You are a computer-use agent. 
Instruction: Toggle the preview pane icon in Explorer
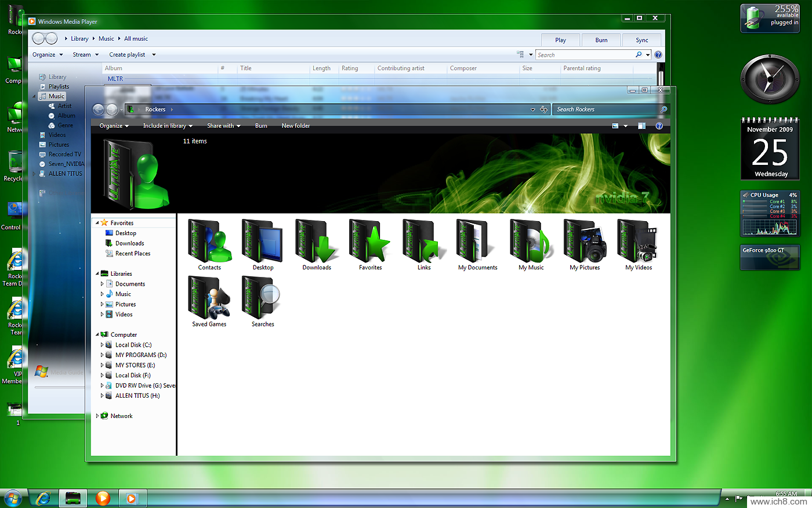[641, 125]
